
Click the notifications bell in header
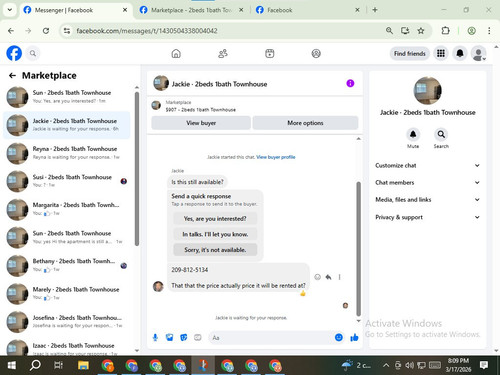pyautogui.click(x=460, y=53)
